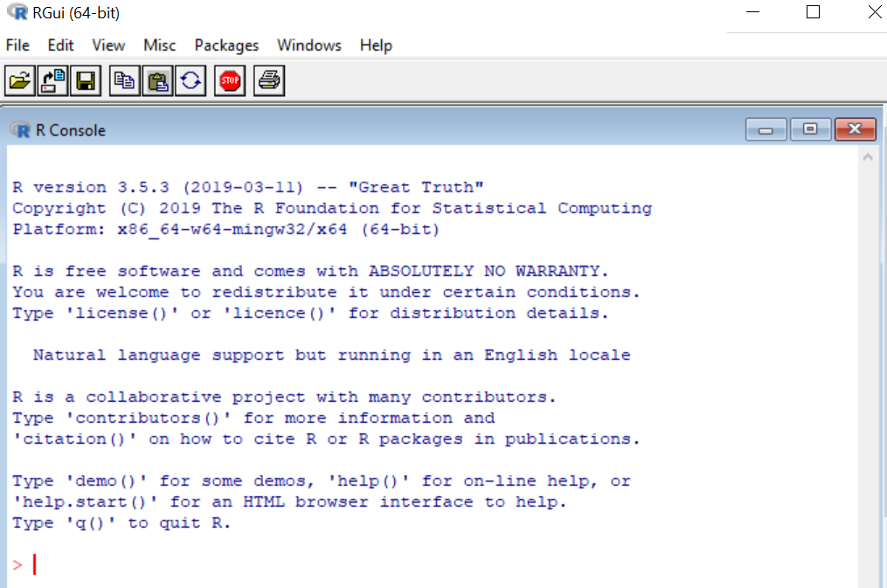
Task: Click the console scrollbar up arrow
Action: (868, 158)
